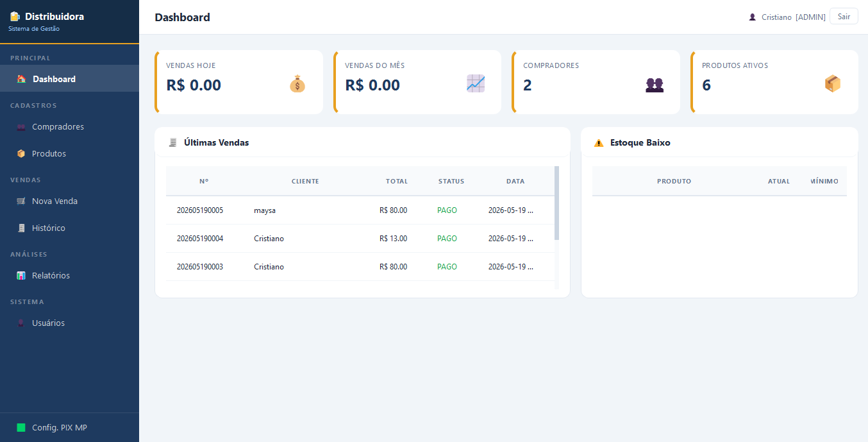Click the PRODUTO column header
This screenshot has height=442, width=868.
coord(674,182)
